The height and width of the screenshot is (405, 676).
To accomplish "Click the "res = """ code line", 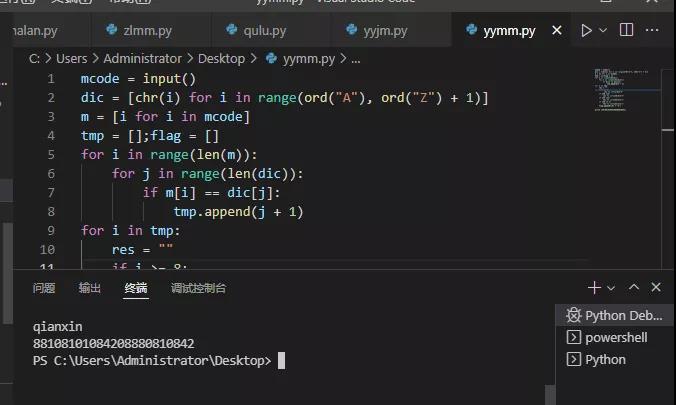I will tap(142, 250).
